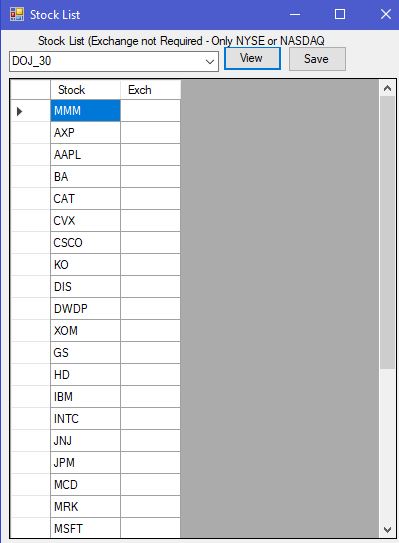The width and height of the screenshot is (399, 543).
Task: Select the AAPL stock cell
Action: 85,155
